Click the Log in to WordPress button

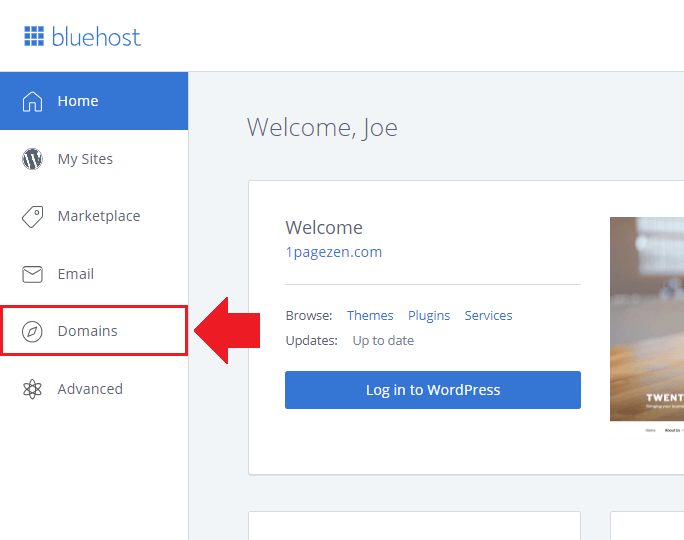pyautogui.click(x=433, y=390)
